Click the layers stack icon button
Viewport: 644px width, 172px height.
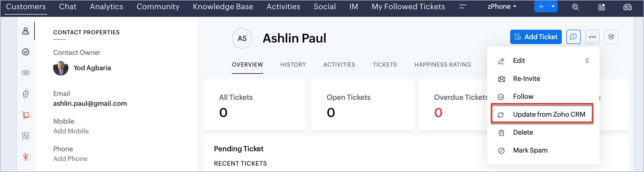(x=611, y=37)
